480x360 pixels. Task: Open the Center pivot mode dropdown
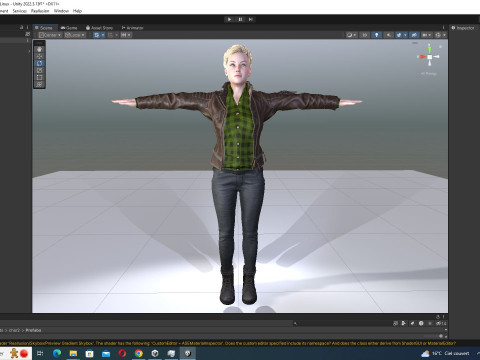tap(50, 35)
